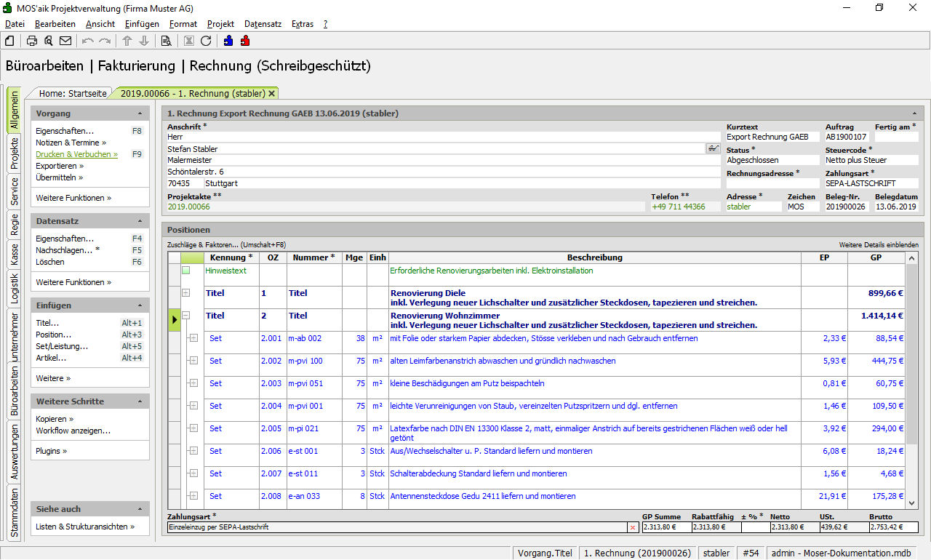This screenshot has height=560, width=931.
Task: Open print preview magnifier icon
Action: tap(49, 41)
